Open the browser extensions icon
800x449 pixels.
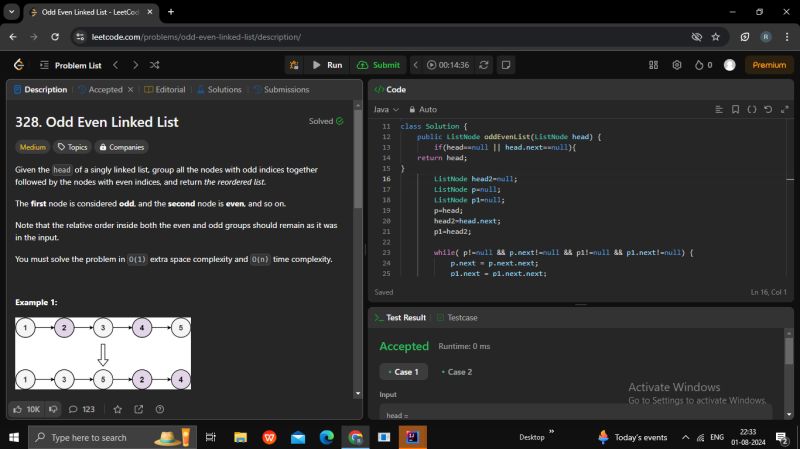[745, 37]
